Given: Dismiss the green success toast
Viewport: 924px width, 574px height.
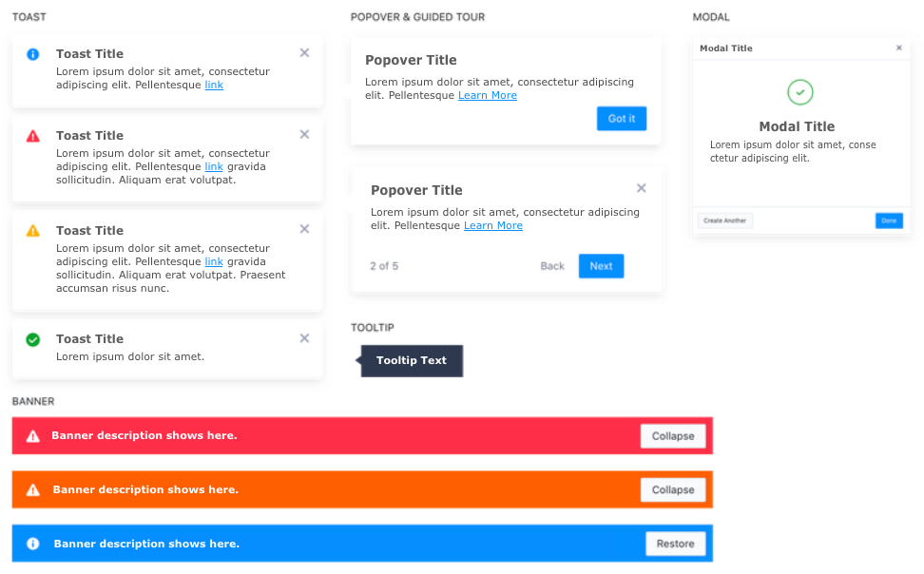Looking at the screenshot, I should click(x=304, y=338).
